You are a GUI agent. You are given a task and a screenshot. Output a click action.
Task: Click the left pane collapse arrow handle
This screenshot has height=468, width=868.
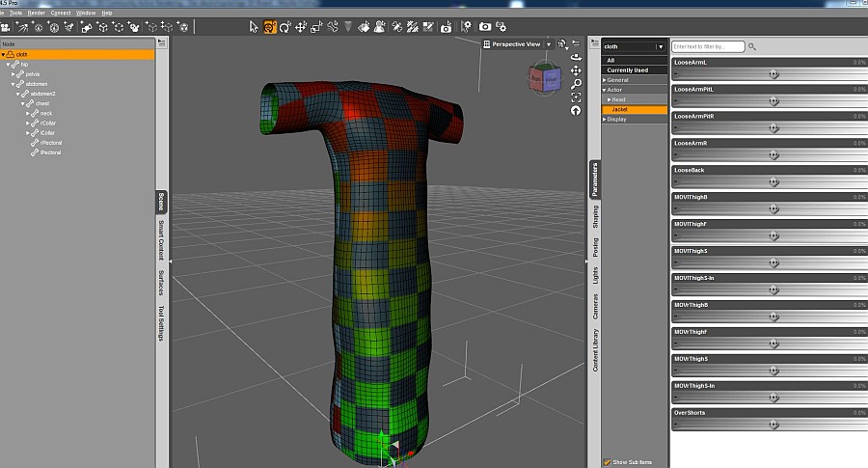point(171,261)
